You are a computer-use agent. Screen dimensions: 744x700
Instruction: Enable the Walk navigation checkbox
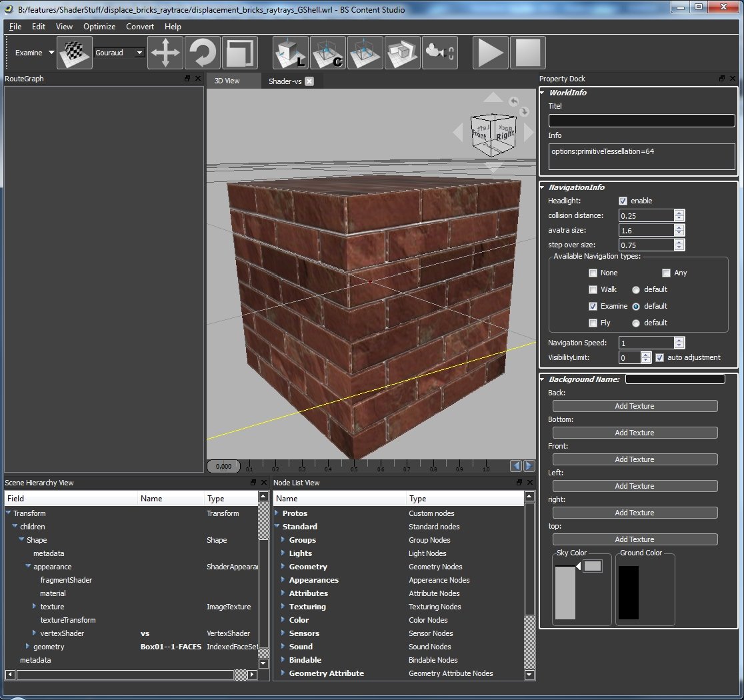[x=593, y=289]
